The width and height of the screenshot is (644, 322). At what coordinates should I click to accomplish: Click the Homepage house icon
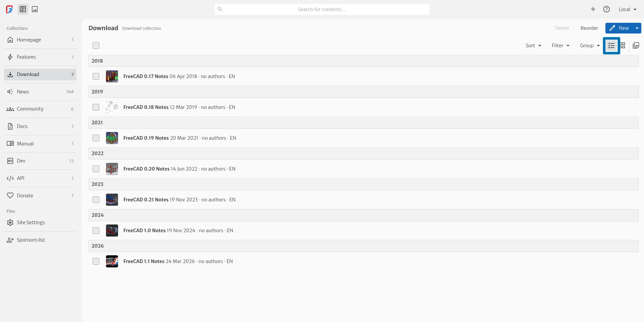[10, 40]
